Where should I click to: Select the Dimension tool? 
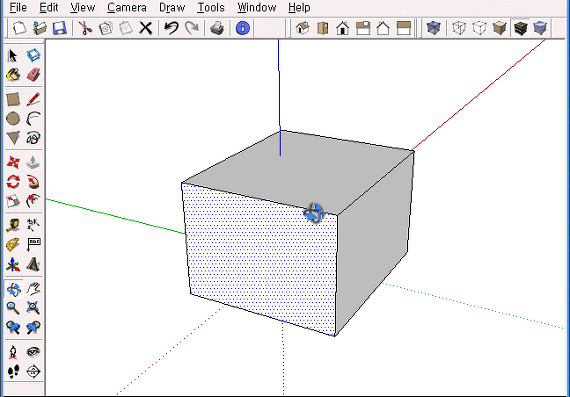(x=33, y=225)
